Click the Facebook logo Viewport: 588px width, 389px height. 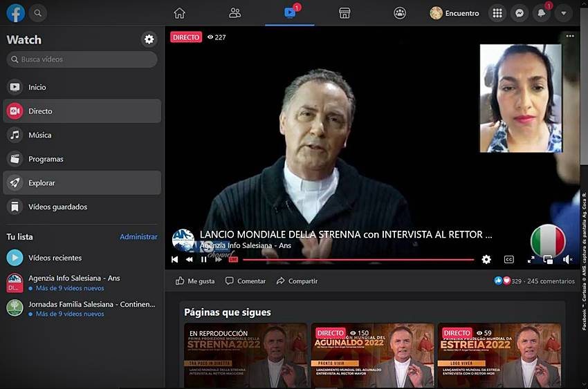pyautogui.click(x=16, y=13)
